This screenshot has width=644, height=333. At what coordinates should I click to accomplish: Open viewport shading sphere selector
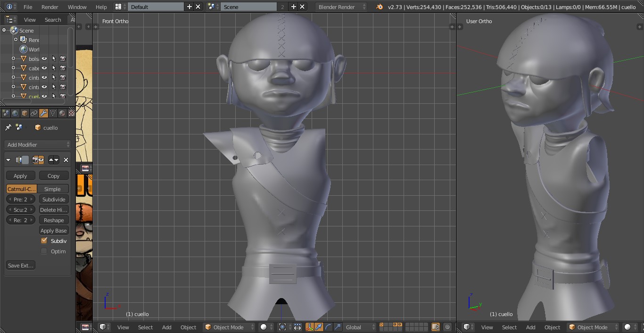pyautogui.click(x=266, y=327)
